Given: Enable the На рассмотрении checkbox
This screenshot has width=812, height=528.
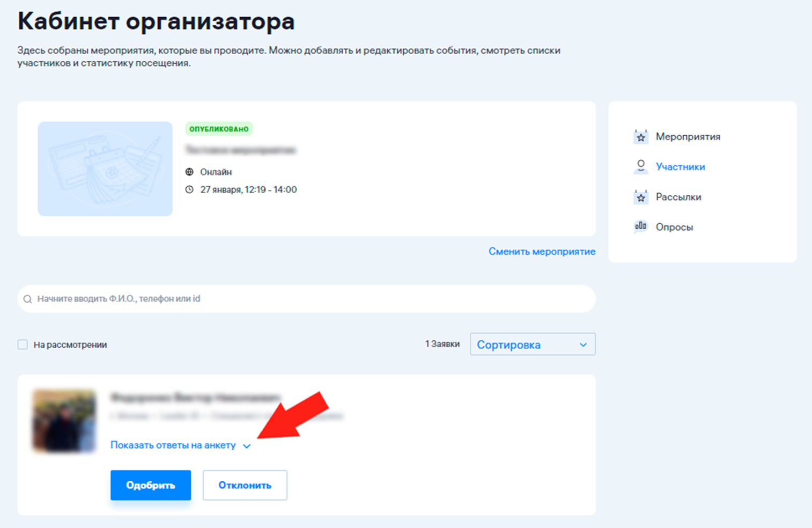Looking at the screenshot, I should pos(23,344).
